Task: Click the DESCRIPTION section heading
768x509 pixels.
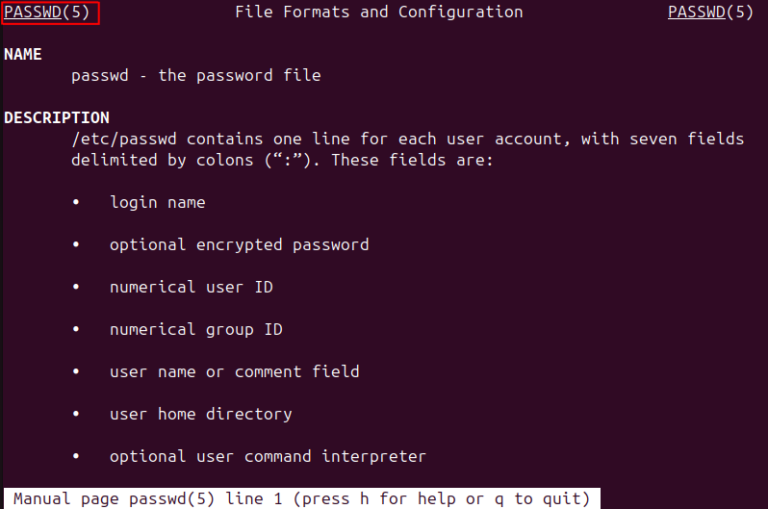Action: click(57, 118)
